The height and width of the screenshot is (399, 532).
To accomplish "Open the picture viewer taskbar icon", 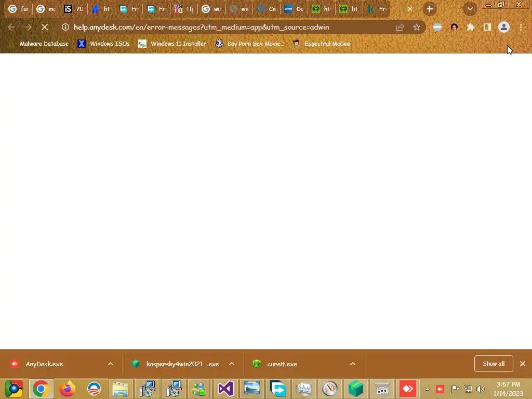I will pos(252,389).
